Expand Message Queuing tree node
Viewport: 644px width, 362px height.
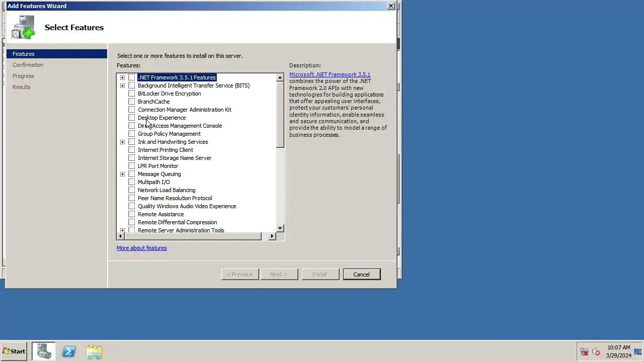122,174
